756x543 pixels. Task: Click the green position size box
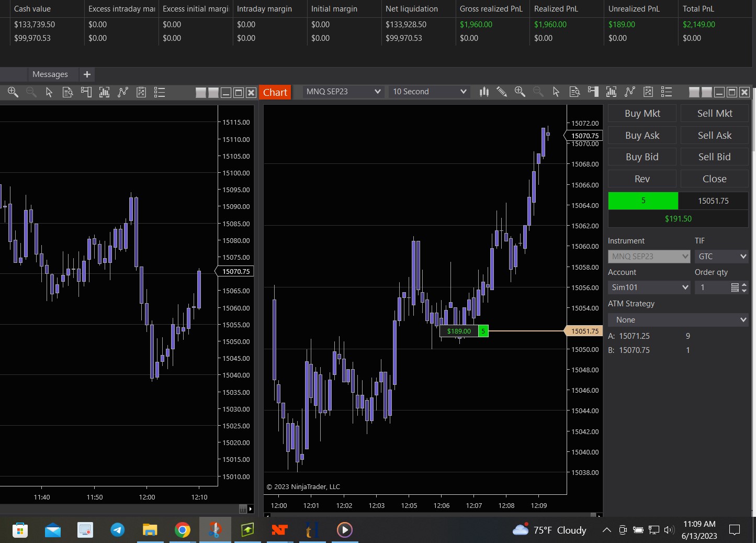click(x=643, y=201)
